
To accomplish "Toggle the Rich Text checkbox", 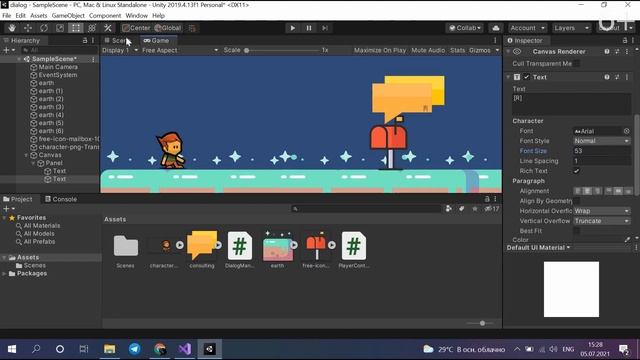I will 576,171.
